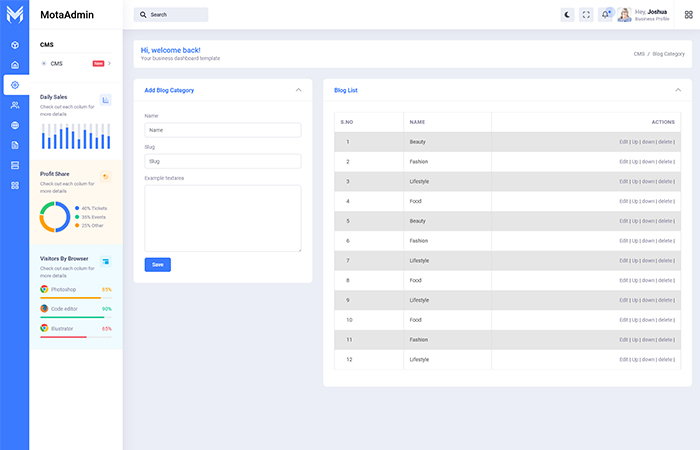Open the grid apps icon at top right

coord(688,15)
